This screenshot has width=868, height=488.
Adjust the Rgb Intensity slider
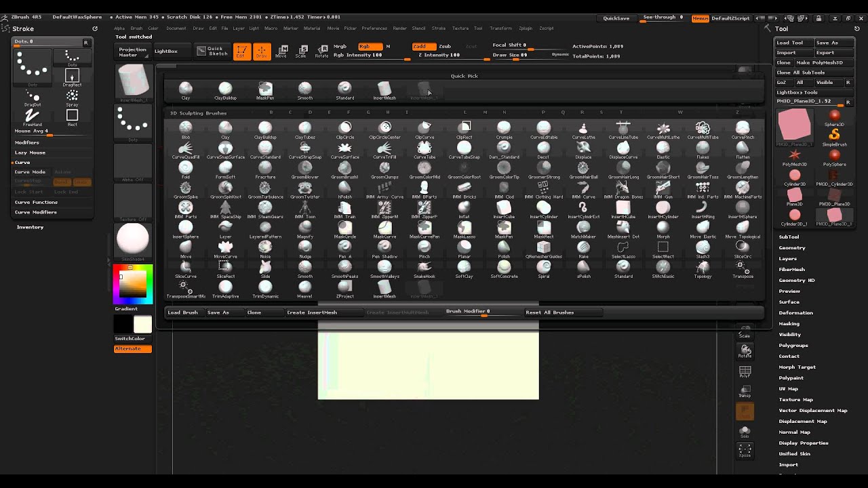click(x=371, y=55)
